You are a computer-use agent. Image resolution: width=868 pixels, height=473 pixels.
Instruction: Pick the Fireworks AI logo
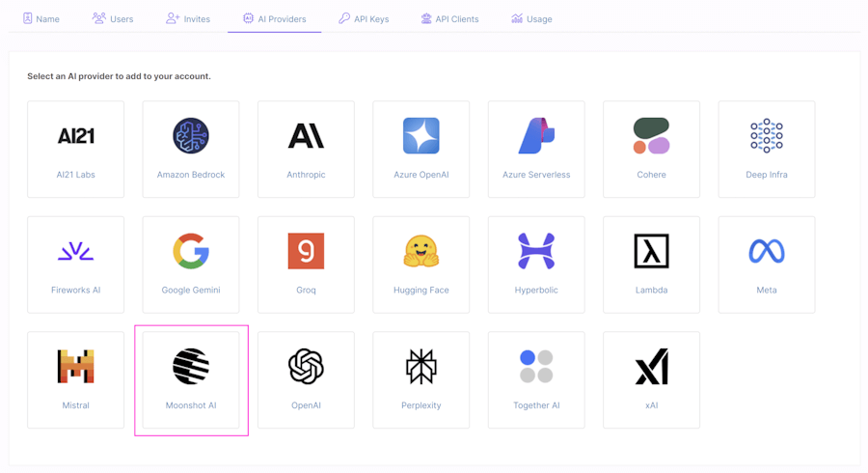coord(76,251)
